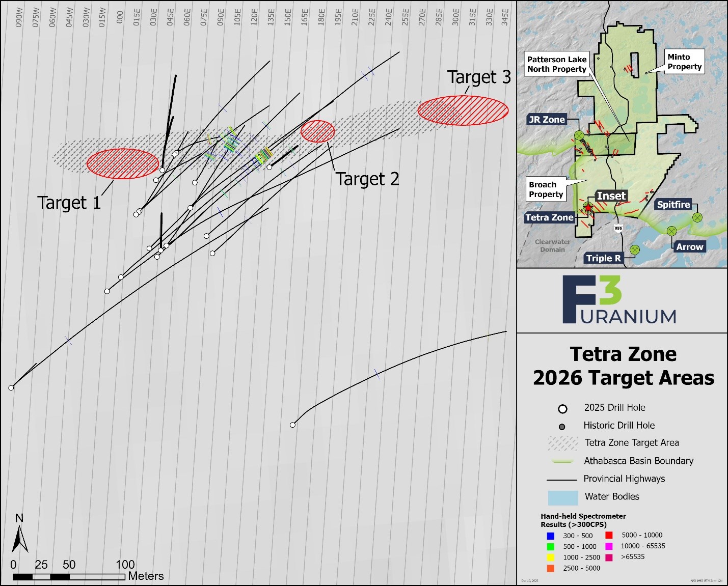
Task: Click the JR Zone green circle marker
Action: pyautogui.click(x=579, y=135)
